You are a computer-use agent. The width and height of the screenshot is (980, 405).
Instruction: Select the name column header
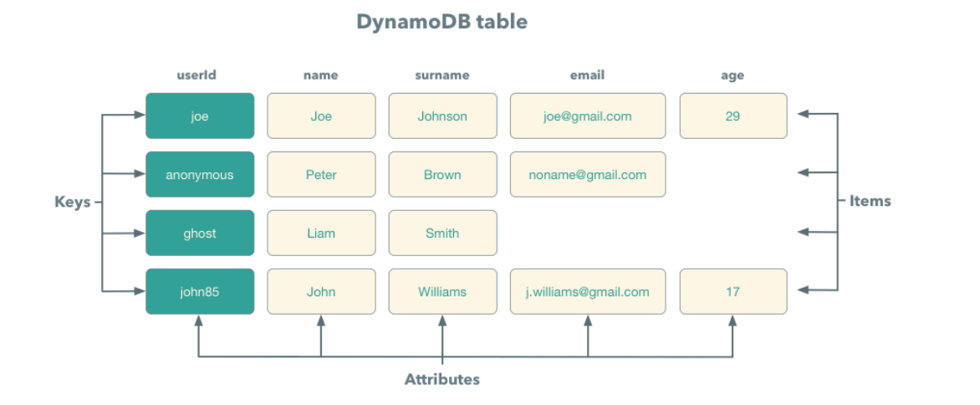point(320,75)
